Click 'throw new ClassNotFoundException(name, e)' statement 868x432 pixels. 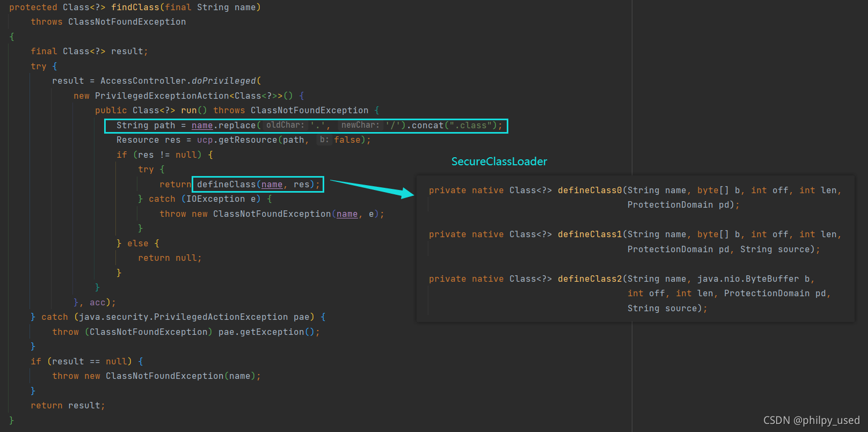pos(272,214)
